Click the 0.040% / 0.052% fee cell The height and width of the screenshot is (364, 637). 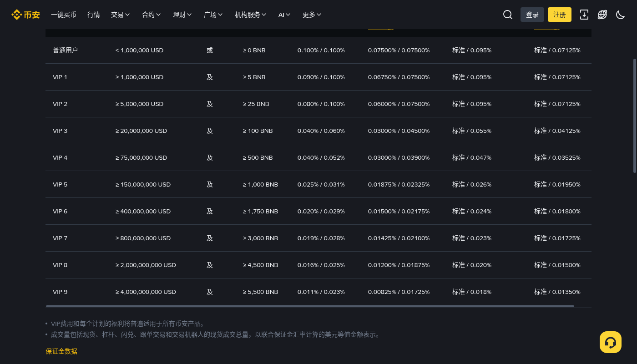[321, 157]
